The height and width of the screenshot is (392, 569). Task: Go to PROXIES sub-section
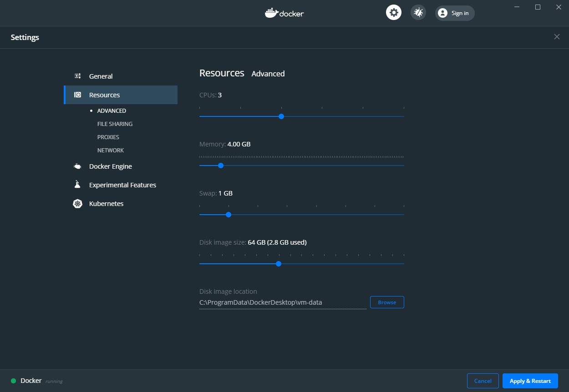tap(108, 137)
